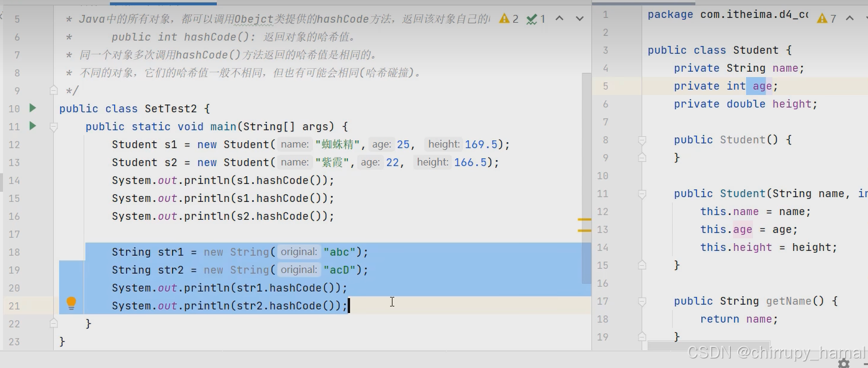Image resolution: width=868 pixels, height=368 pixels.
Task: Collapse the comment block at line 9
Action: pyautogui.click(x=54, y=90)
